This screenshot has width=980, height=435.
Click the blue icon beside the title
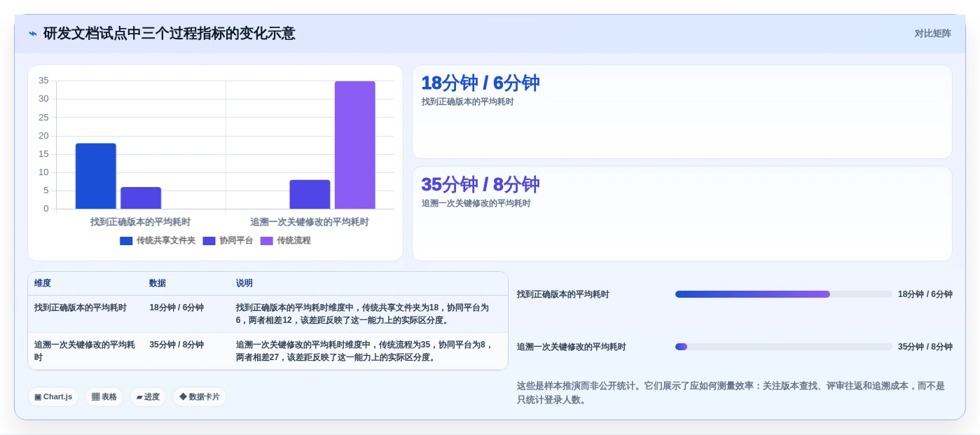[33, 34]
